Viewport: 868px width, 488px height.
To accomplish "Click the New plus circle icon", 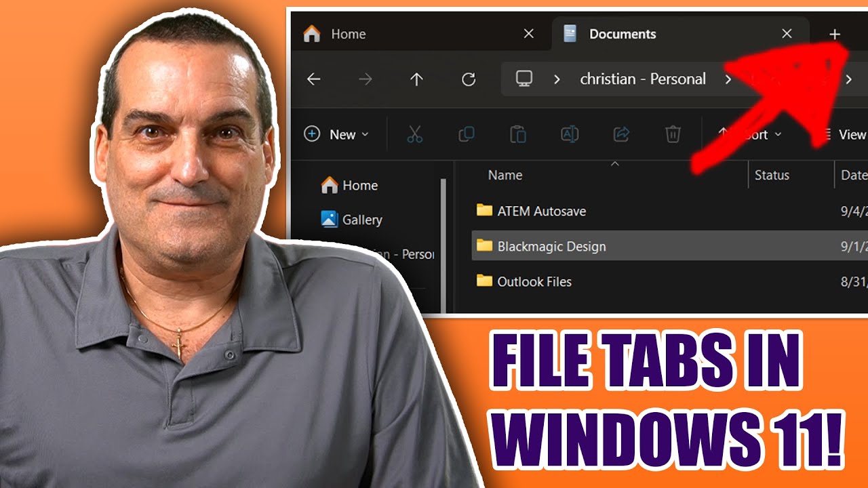I will coord(312,134).
